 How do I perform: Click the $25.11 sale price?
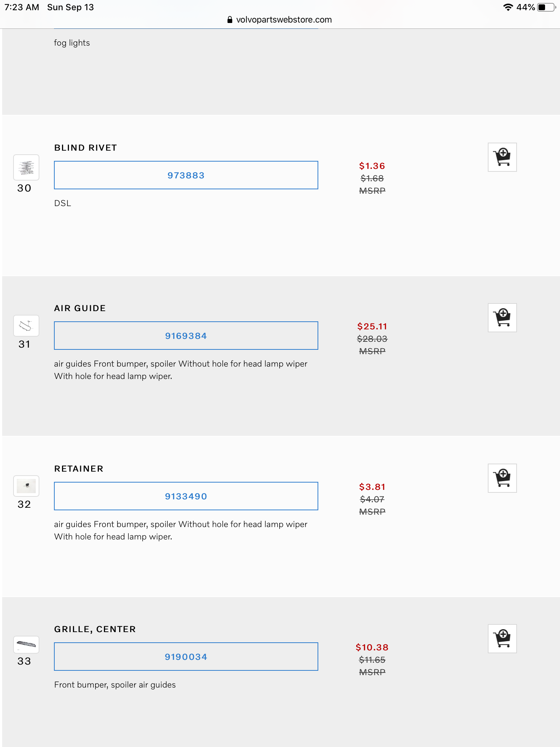pyautogui.click(x=372, y=326)
